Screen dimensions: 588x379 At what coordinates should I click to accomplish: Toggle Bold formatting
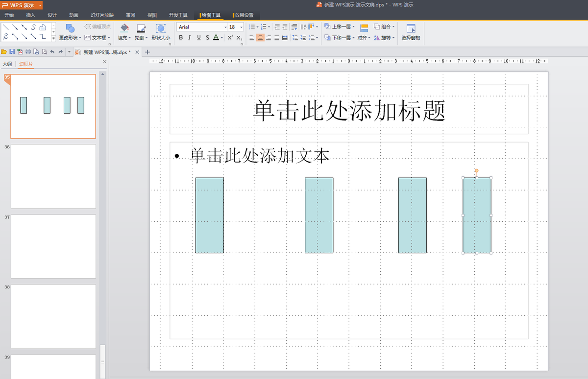181,37
